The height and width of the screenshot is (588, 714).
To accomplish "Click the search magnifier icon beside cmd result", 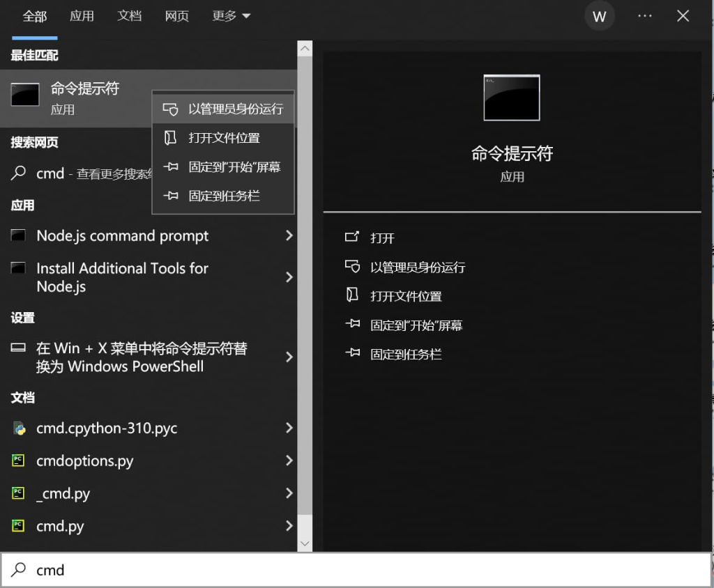I will tap(18, 173).
